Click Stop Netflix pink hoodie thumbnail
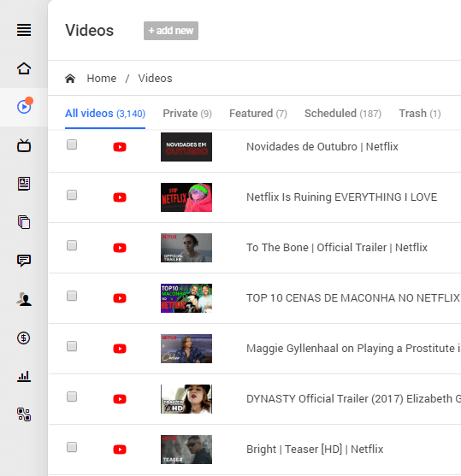This screenshot has width=461, height=476. point(186,197)
